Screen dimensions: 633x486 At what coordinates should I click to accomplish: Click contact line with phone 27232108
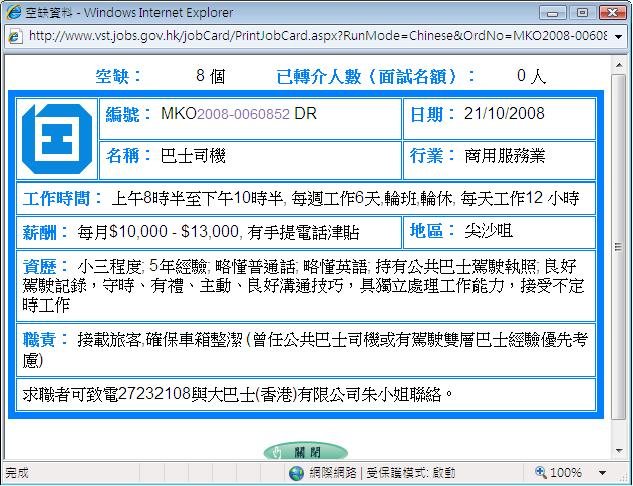click(x=238, y=394)
